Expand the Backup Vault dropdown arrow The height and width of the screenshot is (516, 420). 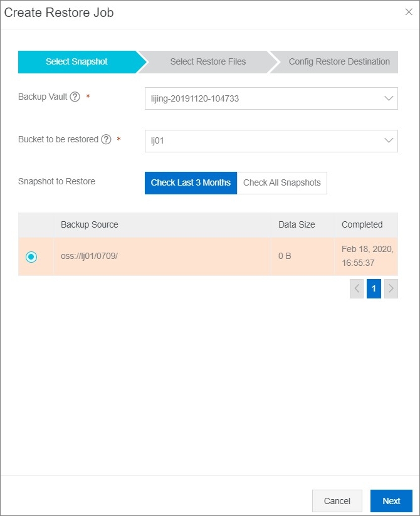[389, 98]
